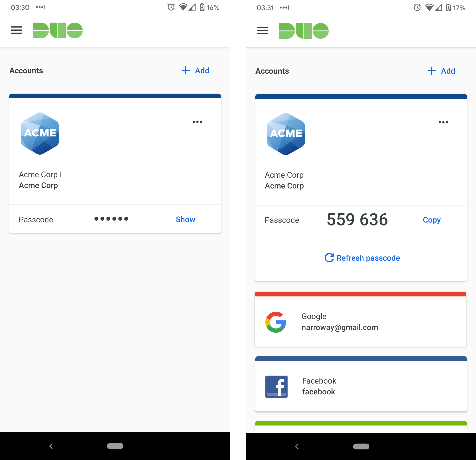
Task: Click the Duo hamburger menu icon (left screen)
Action: point(16,31)
